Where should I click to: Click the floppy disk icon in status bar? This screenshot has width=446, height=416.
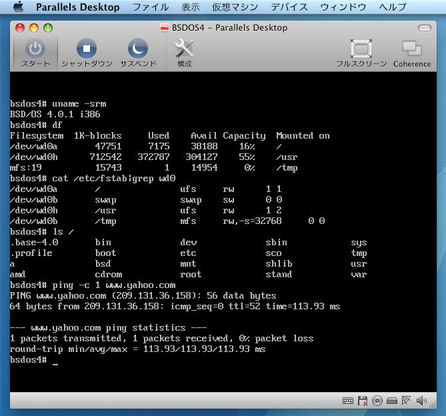(x=362, y=400)
